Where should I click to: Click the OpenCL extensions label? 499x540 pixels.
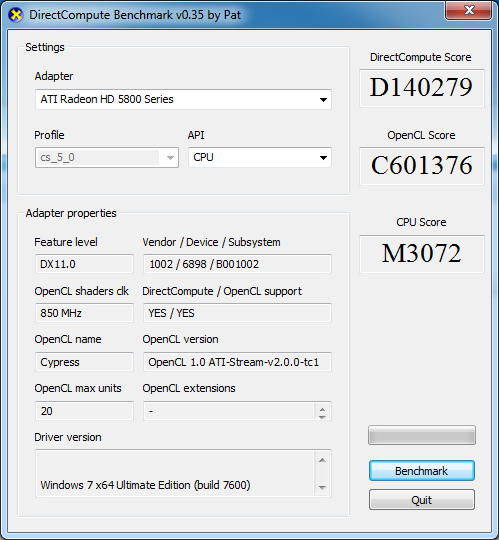[189, 388]
